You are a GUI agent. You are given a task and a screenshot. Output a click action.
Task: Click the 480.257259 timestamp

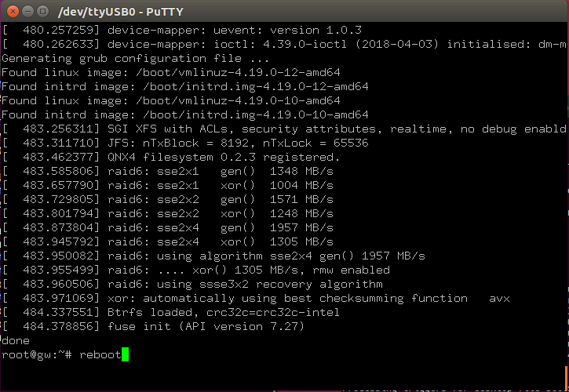[x=57, y=30]
